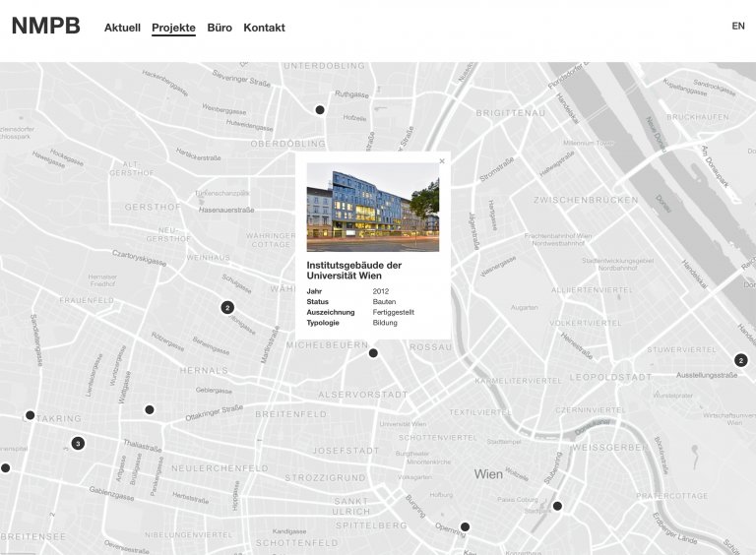Select map marker at Opernring

[x=465, y=526]
